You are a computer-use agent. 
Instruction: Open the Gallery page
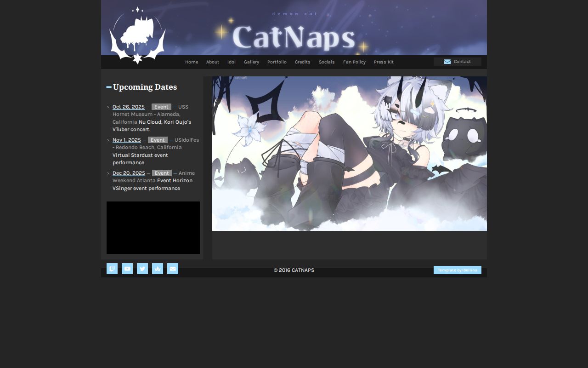(251, 62)
